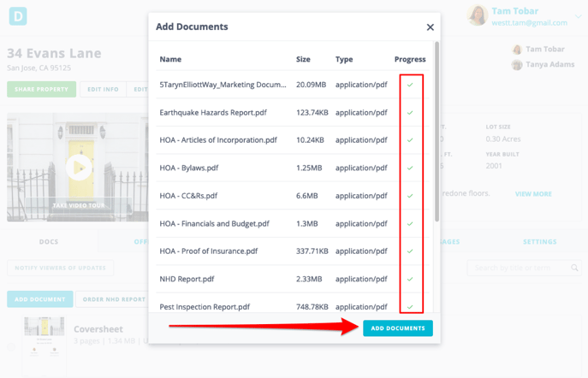The image size is (588, 378).
Task: Select Earthquake Hazards Report.pdf row
Action: click(x=293, y=112)
